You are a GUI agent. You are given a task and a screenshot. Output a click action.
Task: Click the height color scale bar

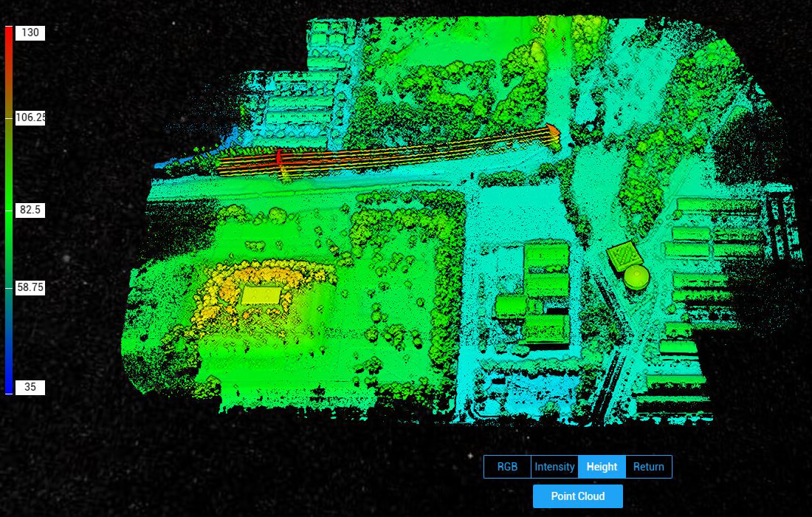9,210
